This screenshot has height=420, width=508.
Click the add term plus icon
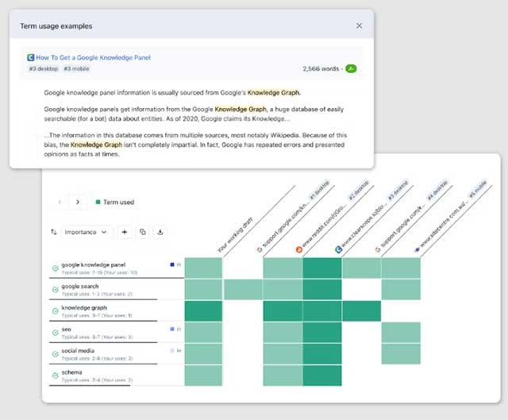coord(125,232)
